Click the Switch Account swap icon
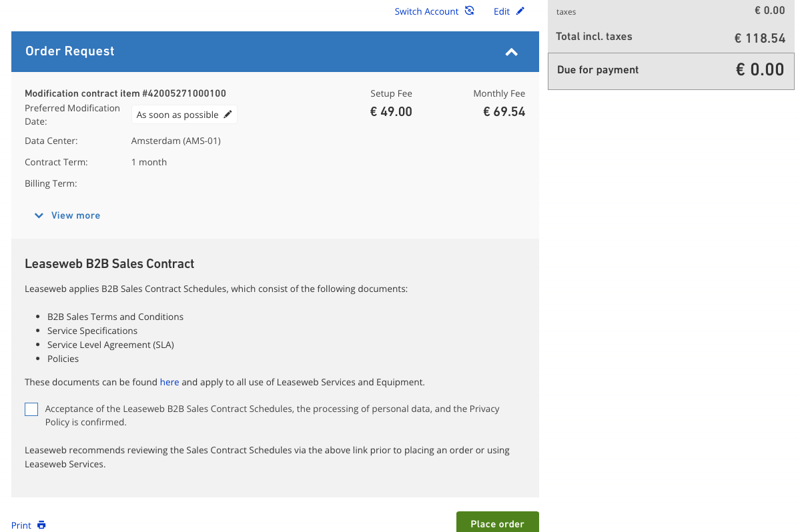 point(470,11)
